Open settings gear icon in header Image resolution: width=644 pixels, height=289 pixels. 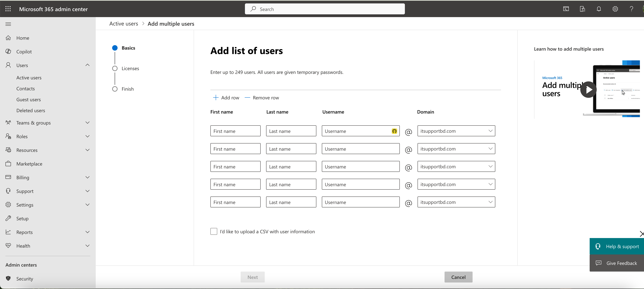pyautogui.click(x=615, y=9)
